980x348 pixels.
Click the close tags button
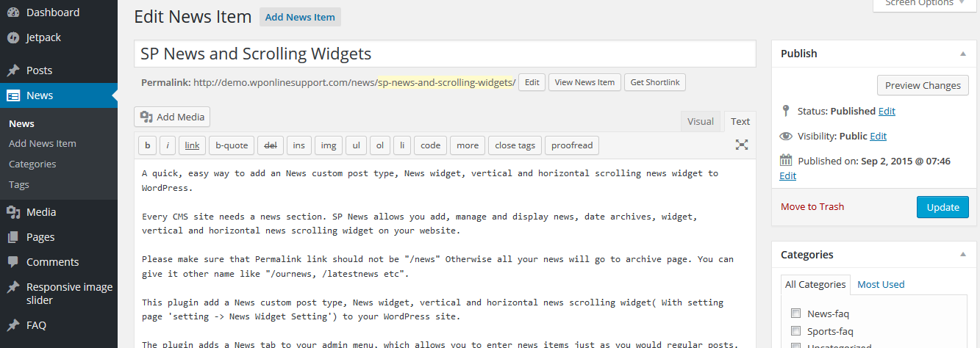click(x=515, y=145)
